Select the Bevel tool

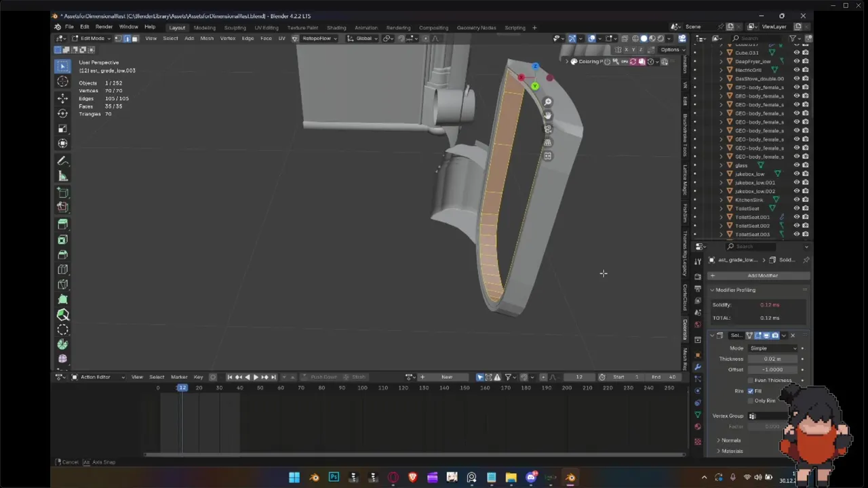point(63,254)
